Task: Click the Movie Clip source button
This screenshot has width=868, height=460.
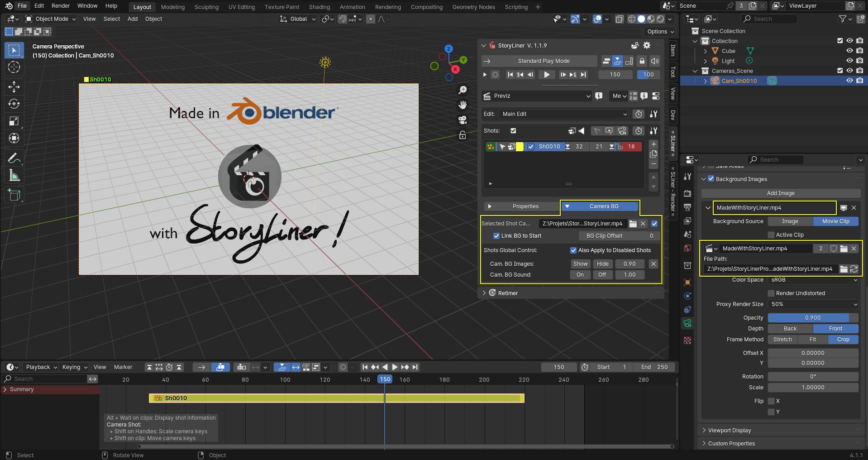Action: coord(835,221)
